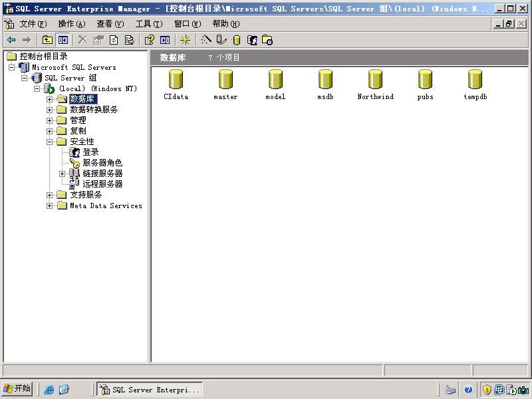Screen dimensions: 532x399
Task: Click the blue help icon in taskbar
Action: tap(468, 390)
